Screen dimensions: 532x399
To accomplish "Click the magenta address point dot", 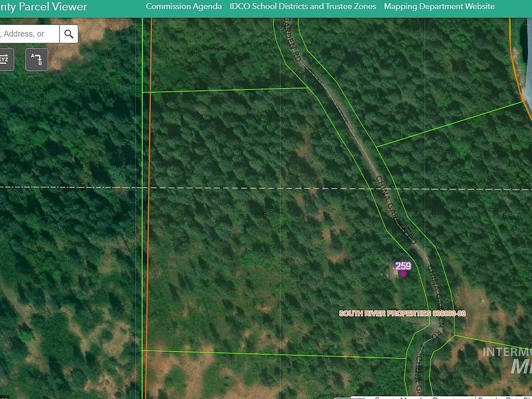I will 403,273.
